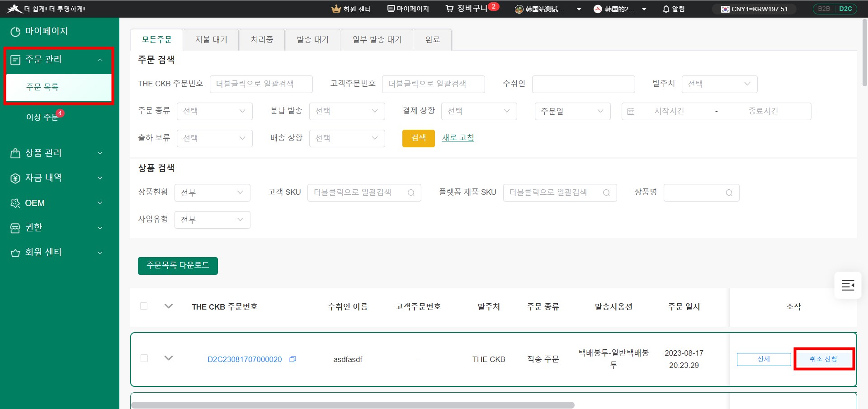Click the 권한 sidebar icon

(x=15, y=228)
